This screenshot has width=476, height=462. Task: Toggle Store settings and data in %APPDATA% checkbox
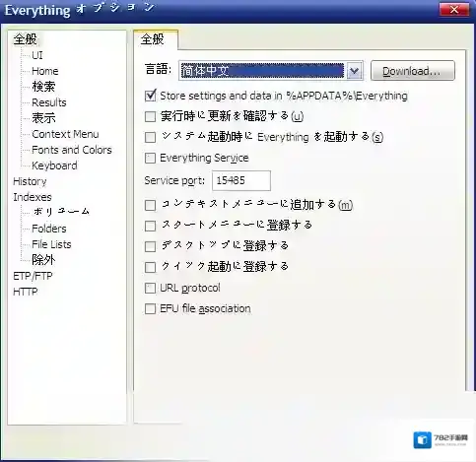151,96
